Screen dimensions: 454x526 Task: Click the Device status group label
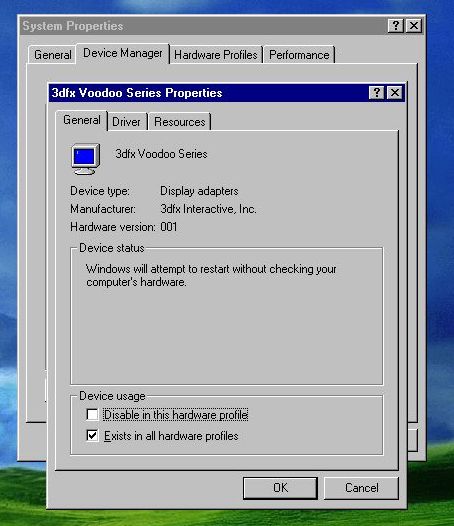tap(112, 248)
